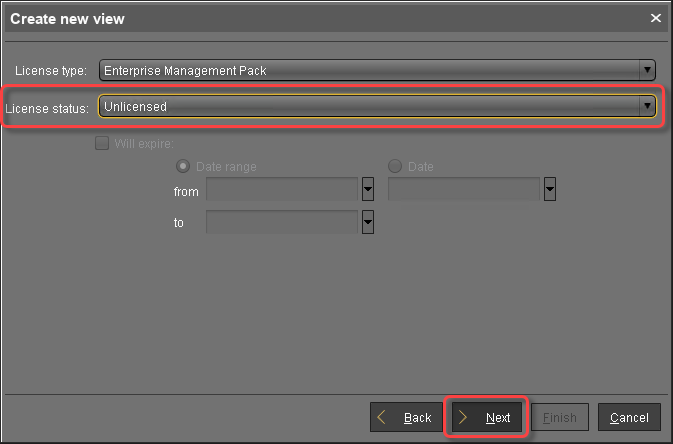Close the Create new view dialog
Viewport: 673px width, 444px height.
point(656,18)
